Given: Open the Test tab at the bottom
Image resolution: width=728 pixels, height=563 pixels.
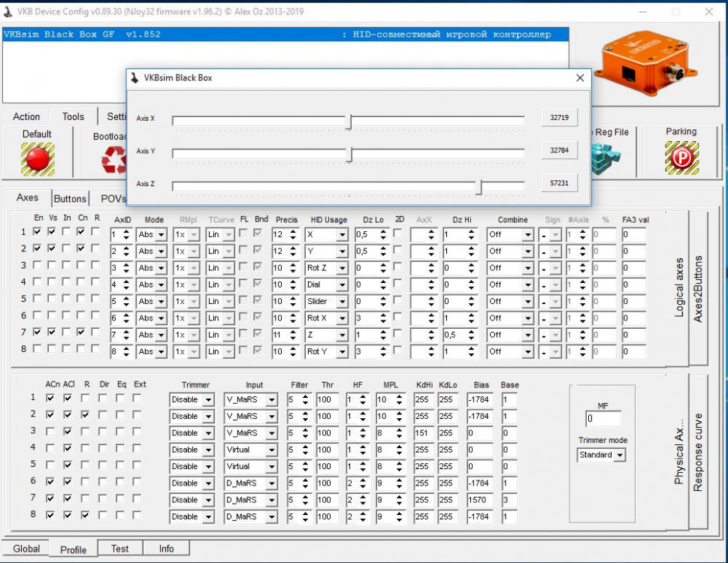Looking at the screenshot, I should tap(119, 549).
